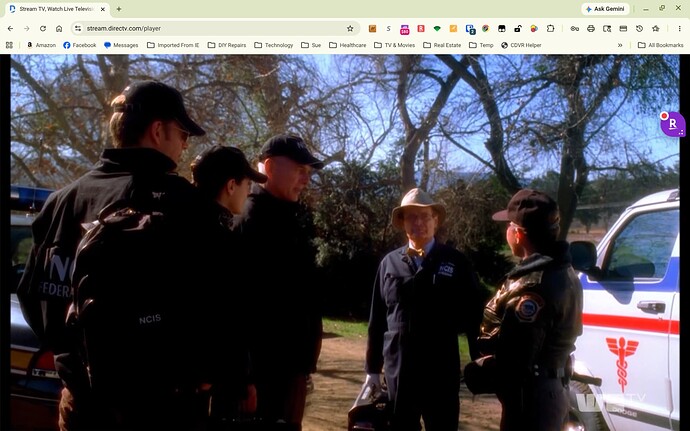Click the address bar showing stream.directv.com/player
Screen dimensions: 690x431
click(216, 29)
